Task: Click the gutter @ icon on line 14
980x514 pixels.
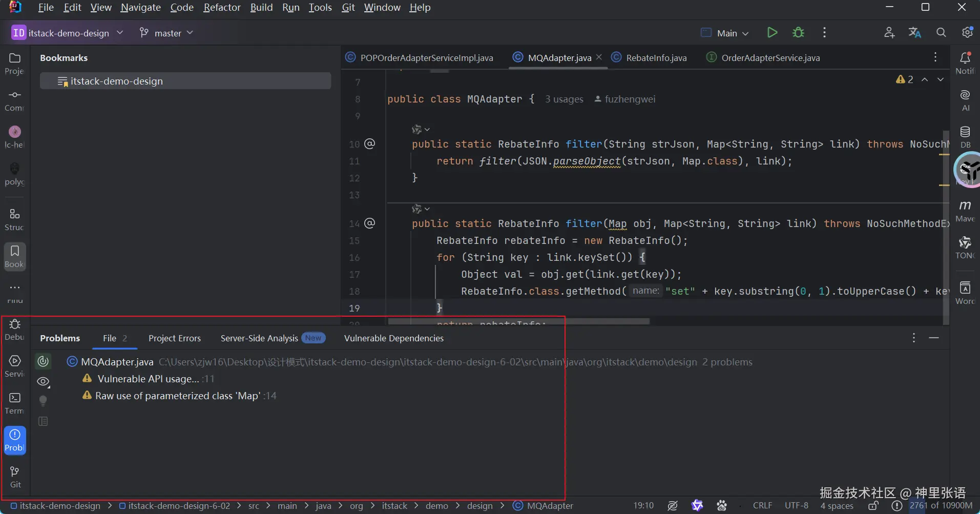Action: 369,223
